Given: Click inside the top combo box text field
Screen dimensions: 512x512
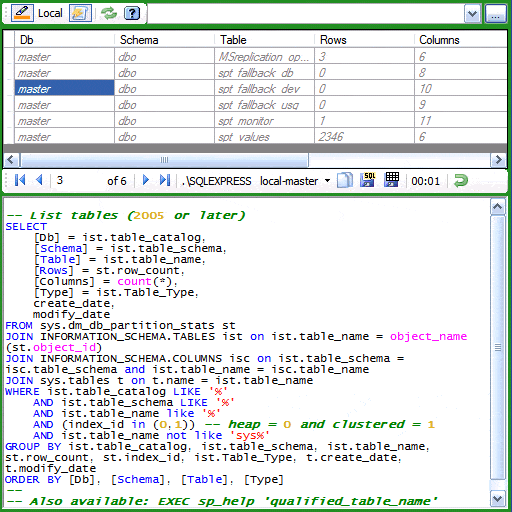Looking at the screenshot, I should click(x=305, y=14).
